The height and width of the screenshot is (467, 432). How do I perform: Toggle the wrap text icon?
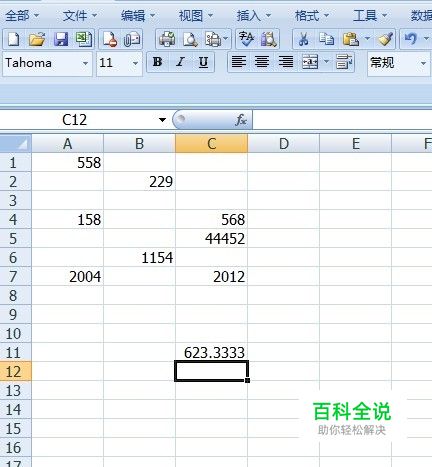(x=344, y=62)
